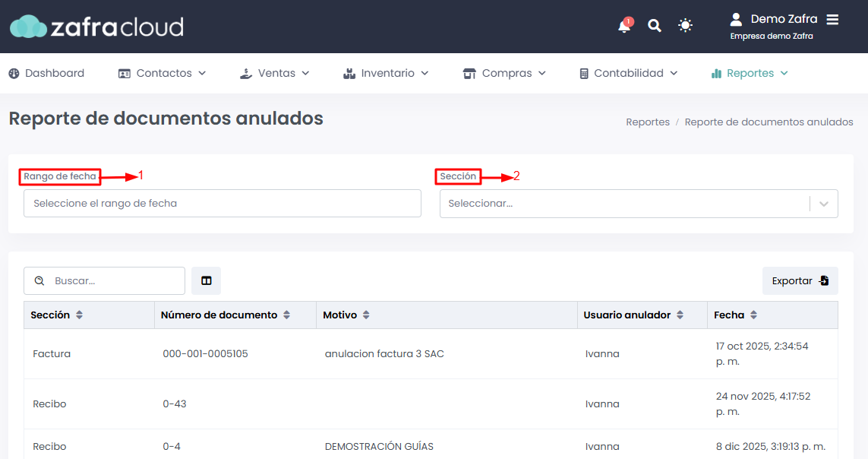Click the Inventario boxes icon

[x=349, y=74]
